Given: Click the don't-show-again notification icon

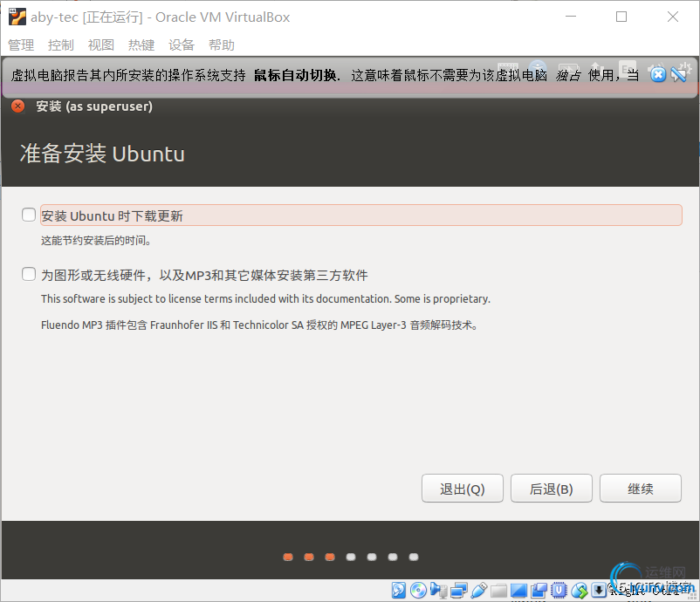Looking at the screenshot, I should pos(679,74).
